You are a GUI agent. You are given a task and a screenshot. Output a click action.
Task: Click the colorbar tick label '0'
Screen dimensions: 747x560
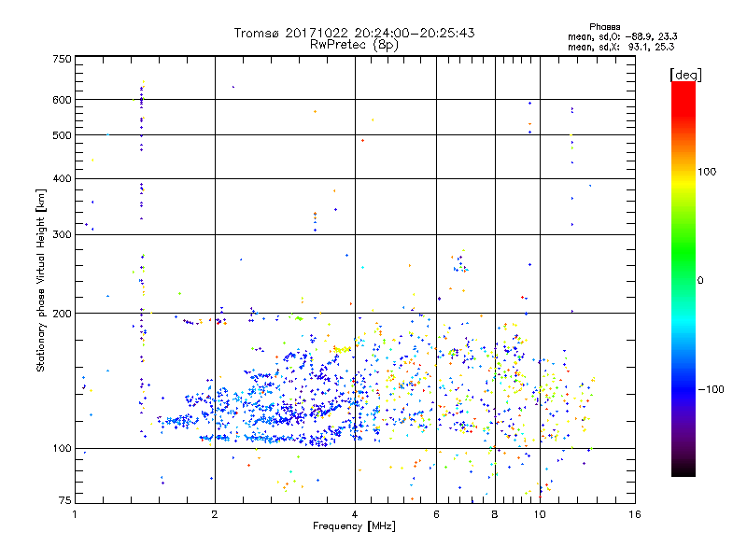click(700, 280)
